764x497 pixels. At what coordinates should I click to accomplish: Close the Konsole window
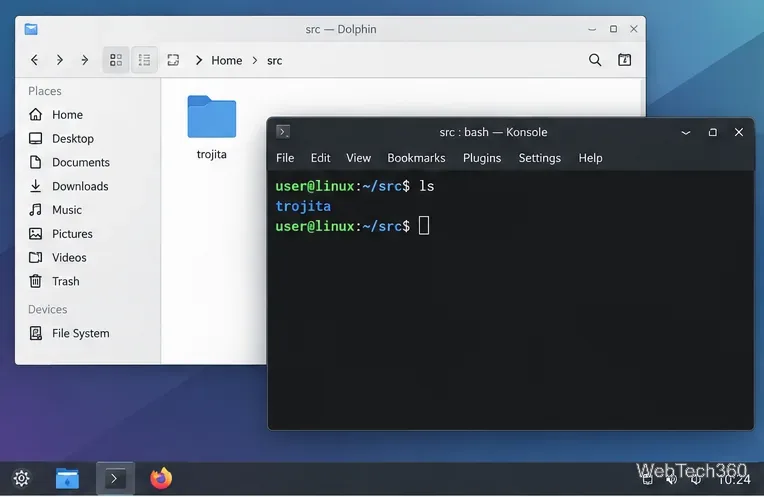click(x=739, y=132)
